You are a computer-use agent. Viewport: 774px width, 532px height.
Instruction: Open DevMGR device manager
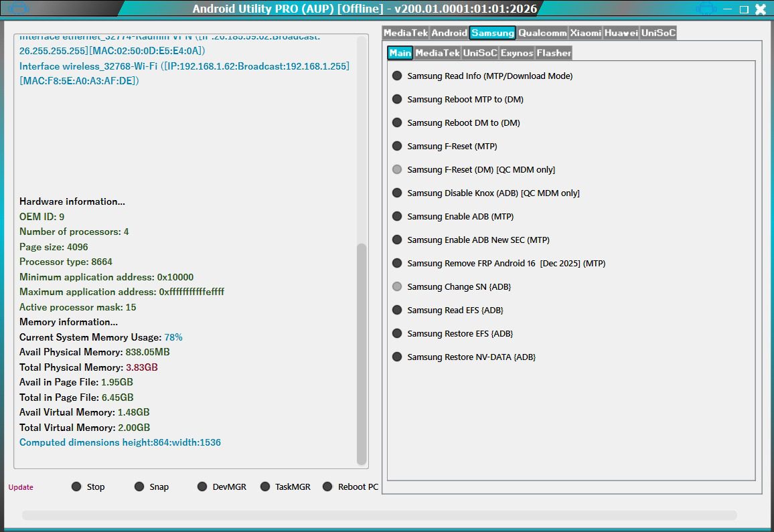(x=222, y=487)
